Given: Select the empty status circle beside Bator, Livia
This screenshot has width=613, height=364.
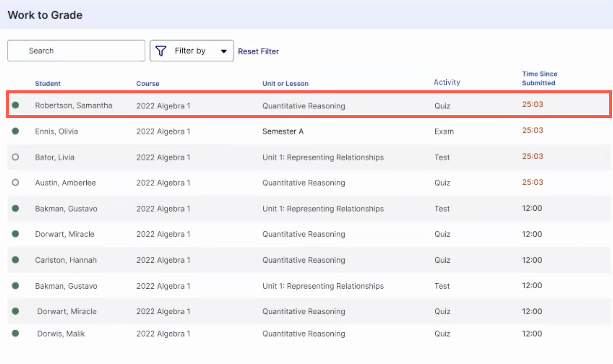Looking at the screenshot, I should click(x=16, y=157).
